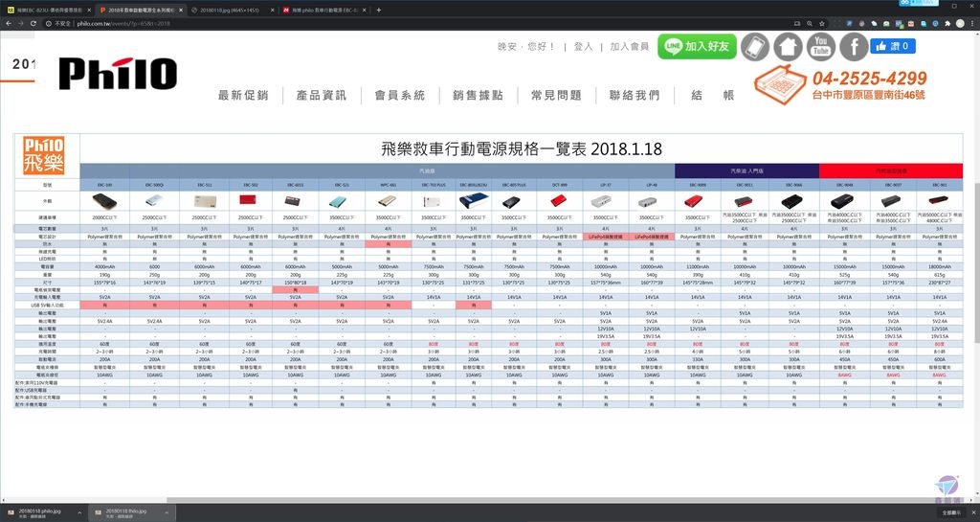Expand second download item chevron
The width and height of the screenshot is (980, 522).
point(167,513)
